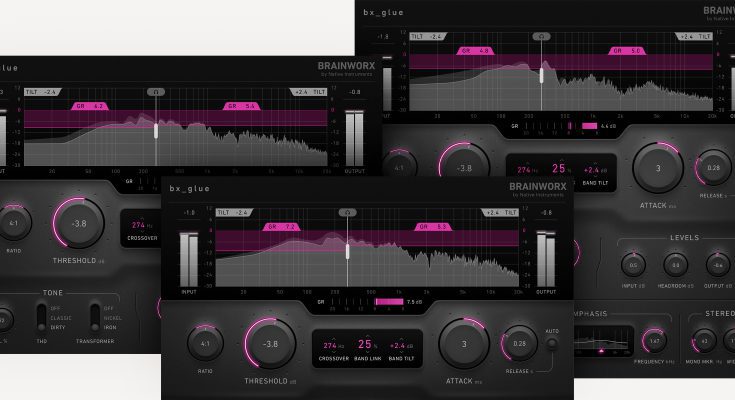Image resolution: width=735 pixels, height=400 pixels.
Task: Click the headphone icon in top-right plugin window
Action: 541,35
